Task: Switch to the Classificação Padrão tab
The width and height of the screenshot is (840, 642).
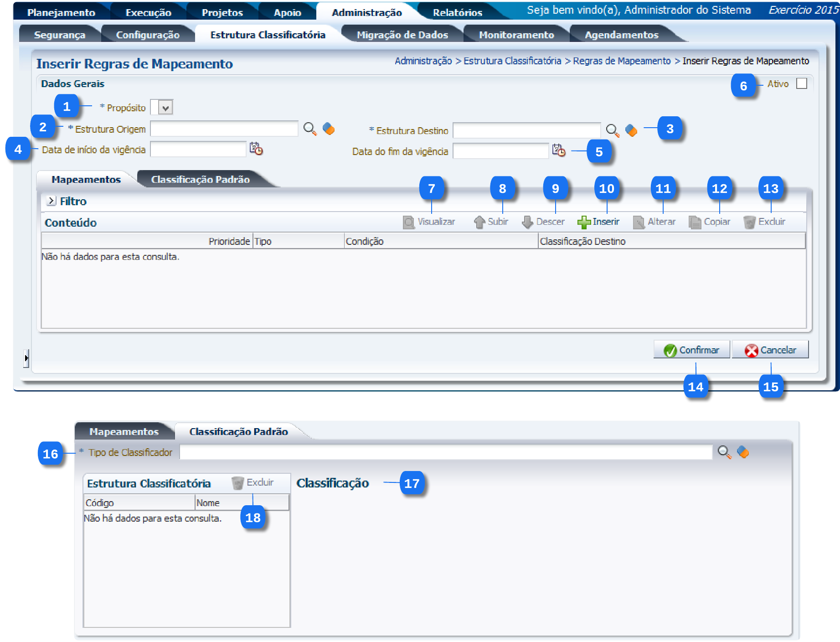Action: tap(200, 180)
